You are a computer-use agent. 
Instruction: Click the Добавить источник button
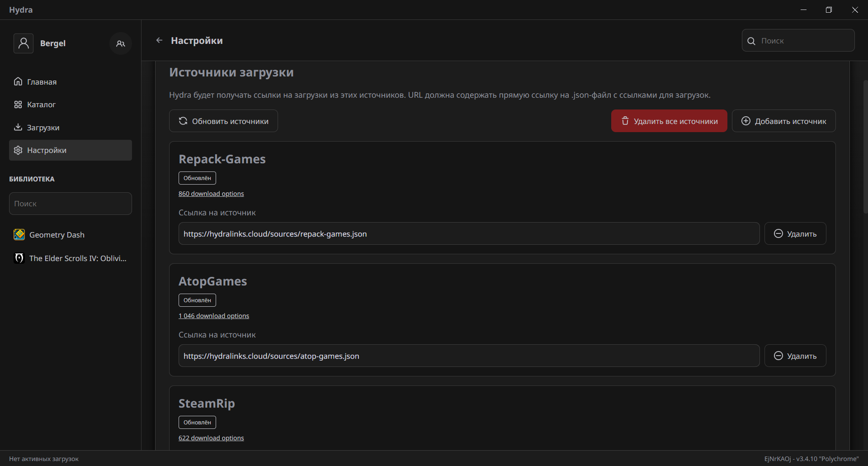click(783, 121)
